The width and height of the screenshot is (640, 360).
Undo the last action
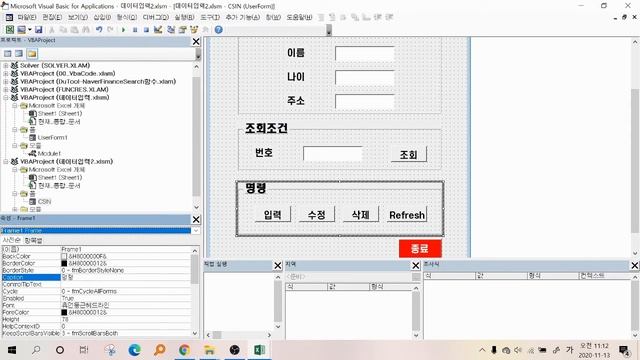click(x=99, y=29)
